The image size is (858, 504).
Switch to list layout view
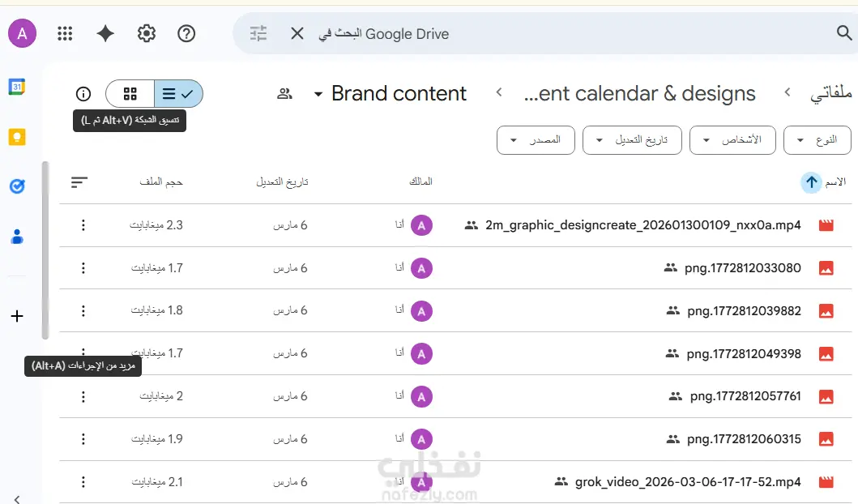point(178,94)
